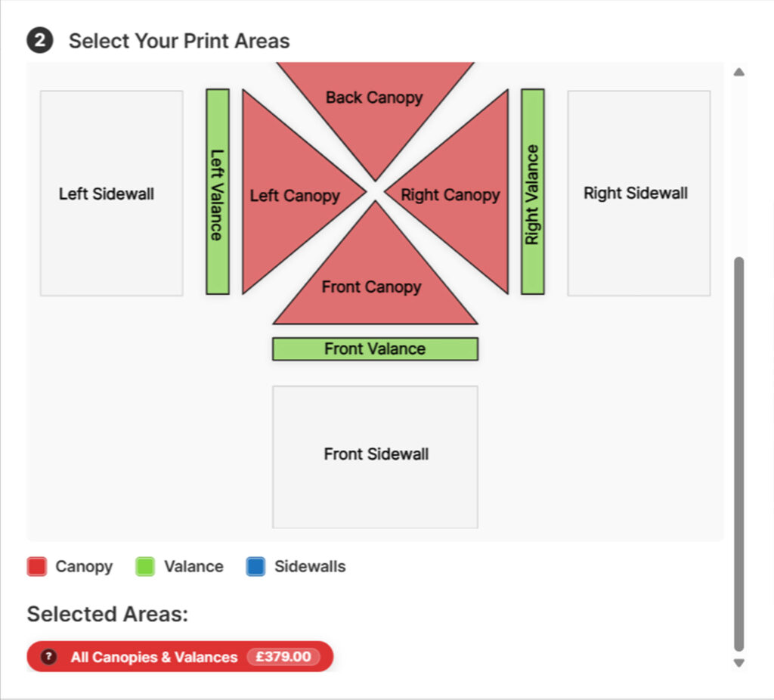Toggle the Right Valance strip

pyautogui.click(x=532, y=192)
